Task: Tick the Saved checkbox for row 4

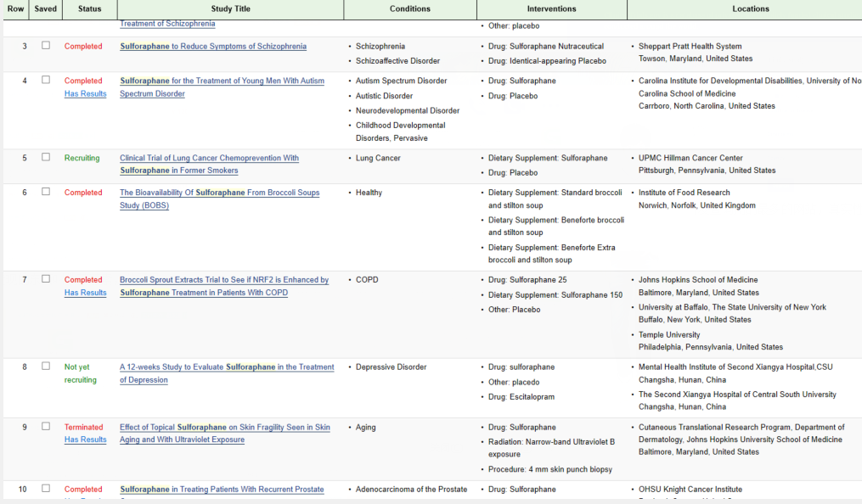Action: coord(46,81)
